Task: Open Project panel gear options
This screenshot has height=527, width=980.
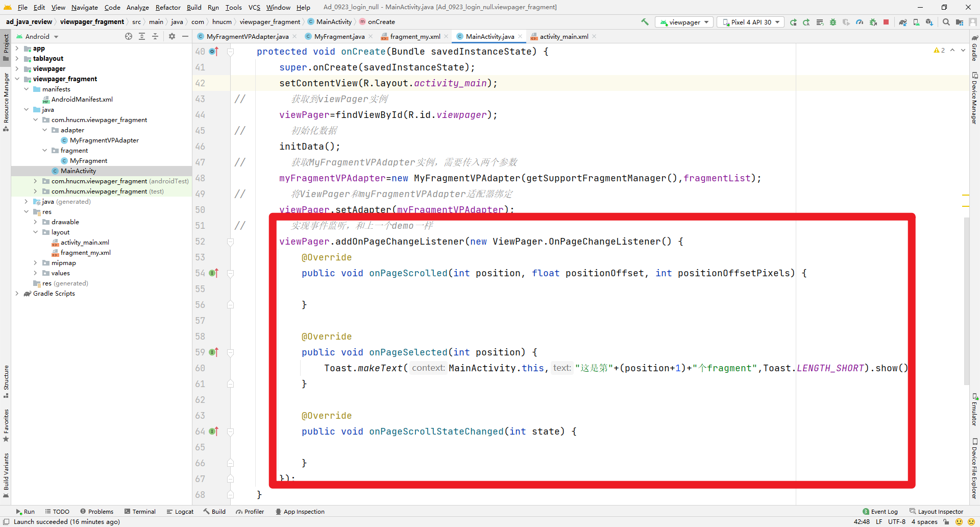Action: [x=172, y=36]
